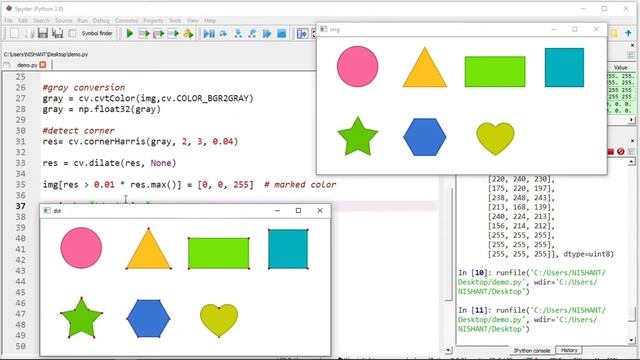Click the dtype=uint8 text in console
640x360 pixels.
(588, 254)
